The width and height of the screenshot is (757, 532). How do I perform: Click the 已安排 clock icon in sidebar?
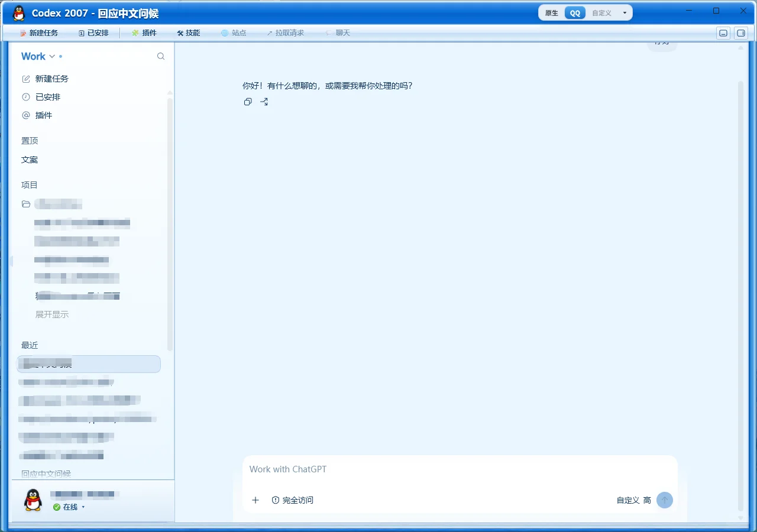pos(26,97)
